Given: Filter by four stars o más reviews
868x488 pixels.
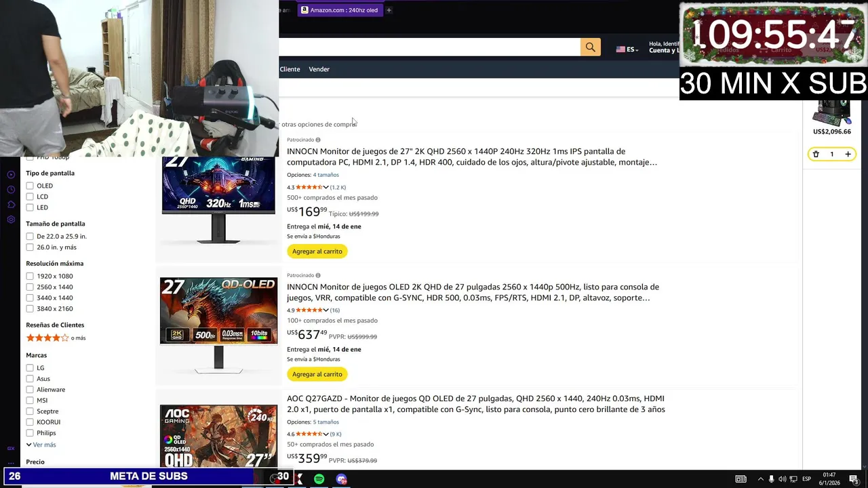Looking at the screenshot, I should [x=56, y=338].
